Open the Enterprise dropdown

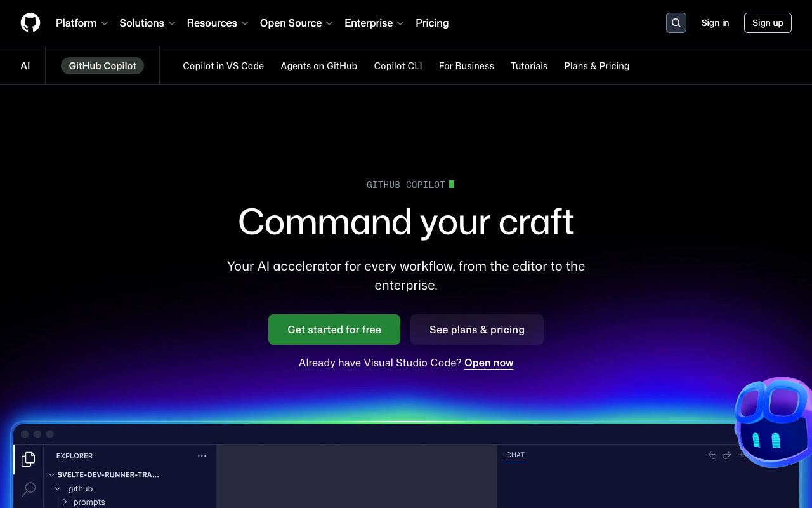(374, 23)
